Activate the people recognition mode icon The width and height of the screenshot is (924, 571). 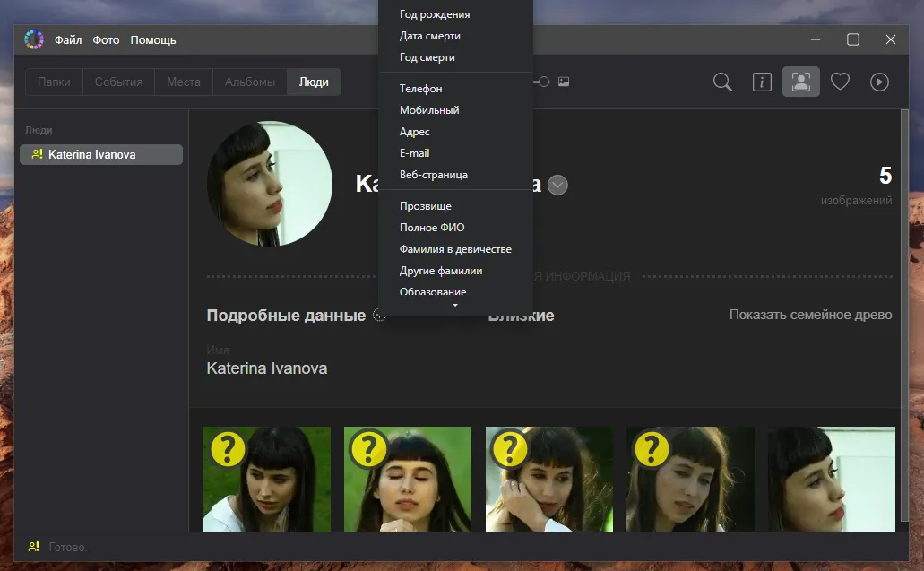[x=800, y=82]
